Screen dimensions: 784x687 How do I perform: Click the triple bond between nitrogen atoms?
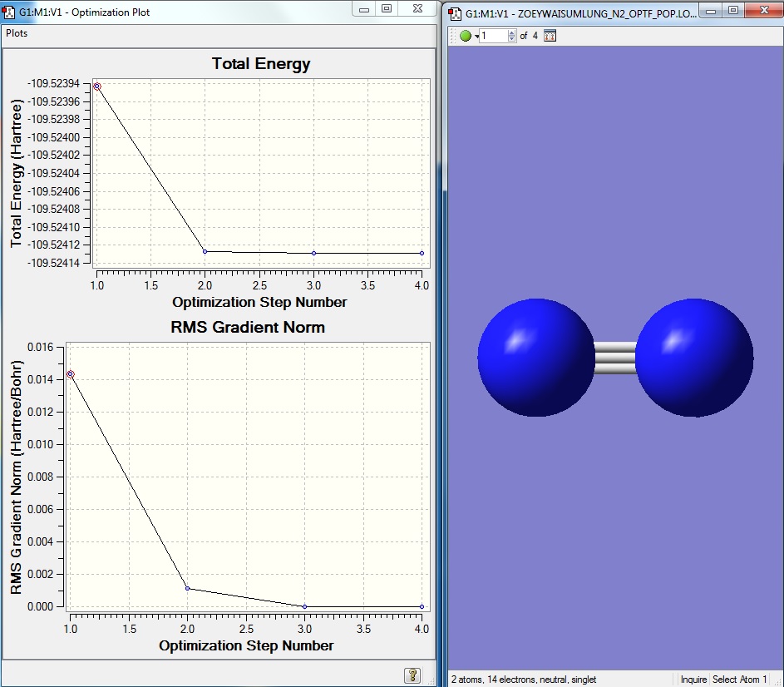click(x=615, y=358)
